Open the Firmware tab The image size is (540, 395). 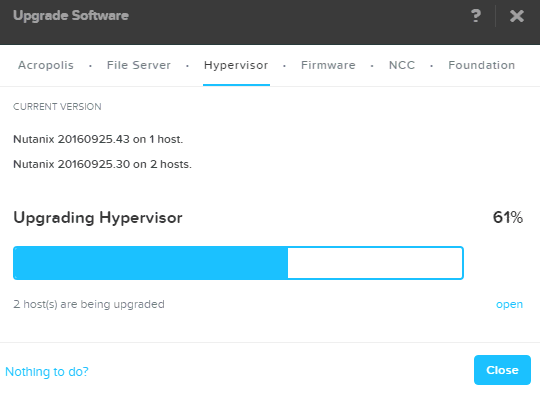tap(328, 65)
